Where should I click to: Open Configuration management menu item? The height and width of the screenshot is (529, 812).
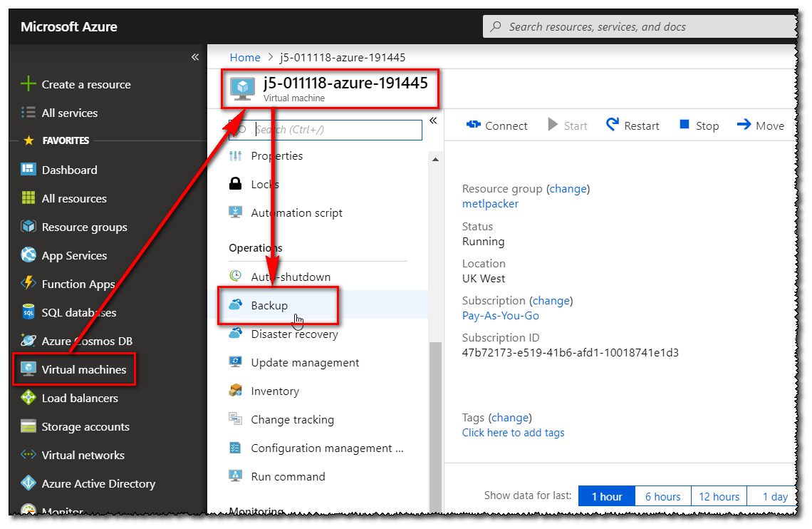[326, 448]
